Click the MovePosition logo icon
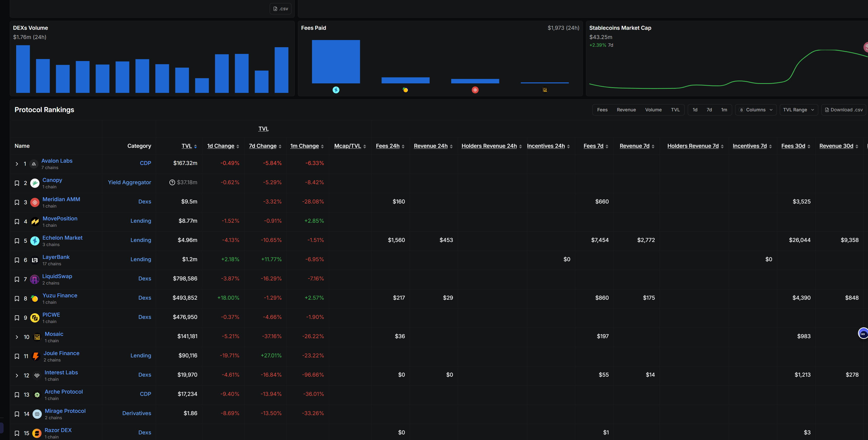Viewport: 868px width, 440px height. [35, 221]
